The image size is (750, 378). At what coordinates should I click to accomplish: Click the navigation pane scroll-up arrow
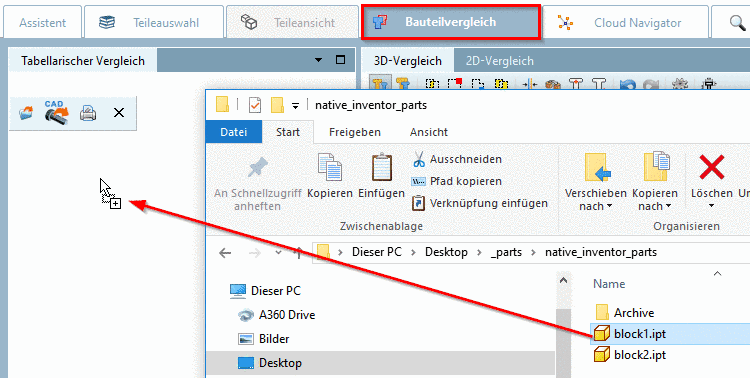tap(563, 280)
